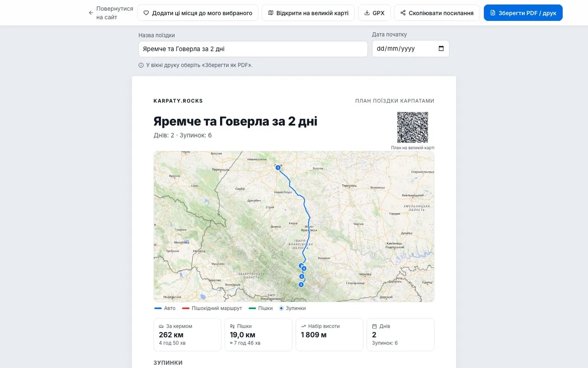The image size is (588, 368).
Task: Click the «≈ 7 год 46 хв» walking time text
Action: click(245, 343)
